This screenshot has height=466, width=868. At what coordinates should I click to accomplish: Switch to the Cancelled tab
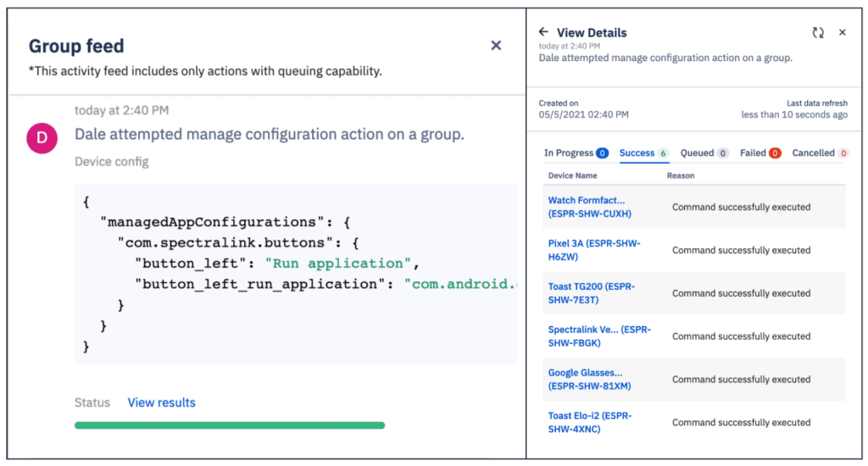[x=820, y=153]
